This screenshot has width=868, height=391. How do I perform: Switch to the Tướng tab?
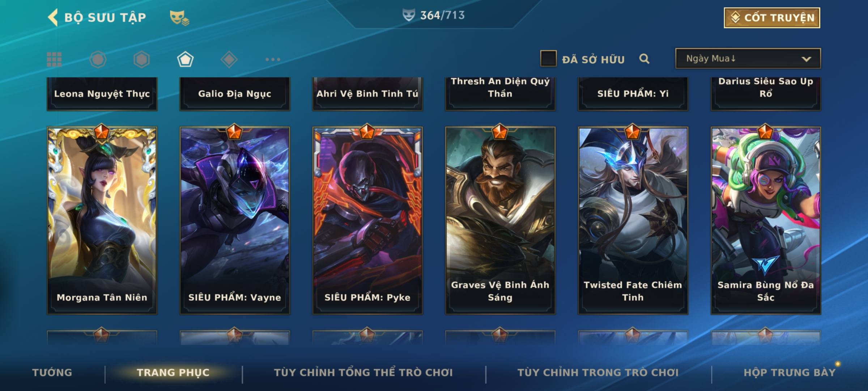(52, 372)
